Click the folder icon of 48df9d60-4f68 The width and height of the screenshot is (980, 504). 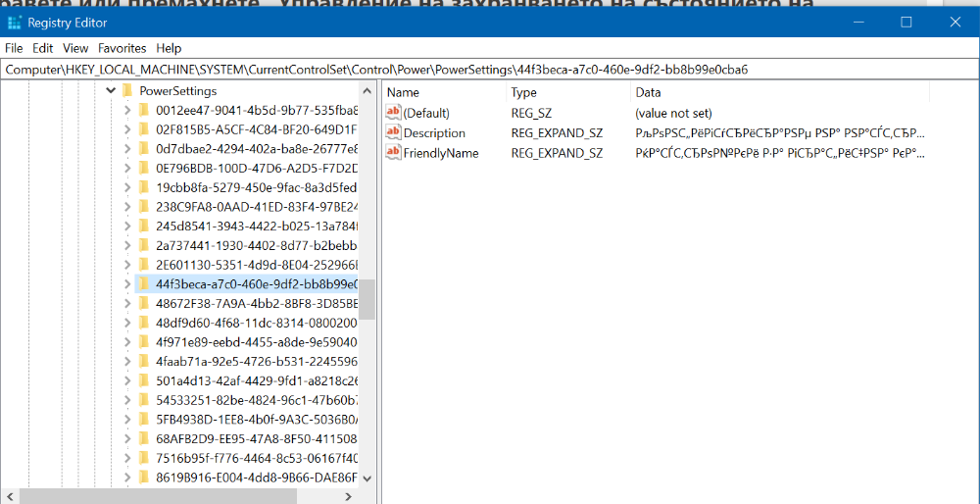click(x=144, y=323)
